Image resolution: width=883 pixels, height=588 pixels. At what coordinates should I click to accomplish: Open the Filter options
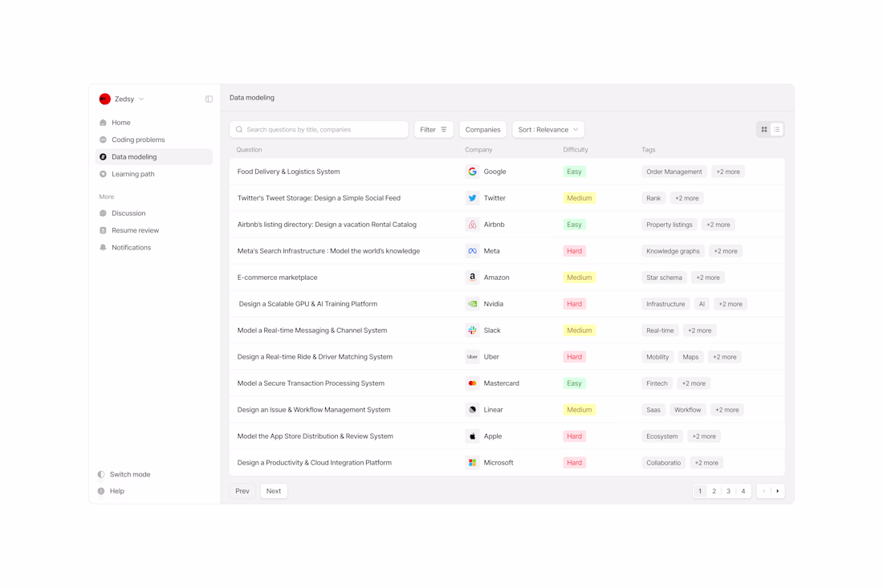pyautogui.click(x=433, y=129)
